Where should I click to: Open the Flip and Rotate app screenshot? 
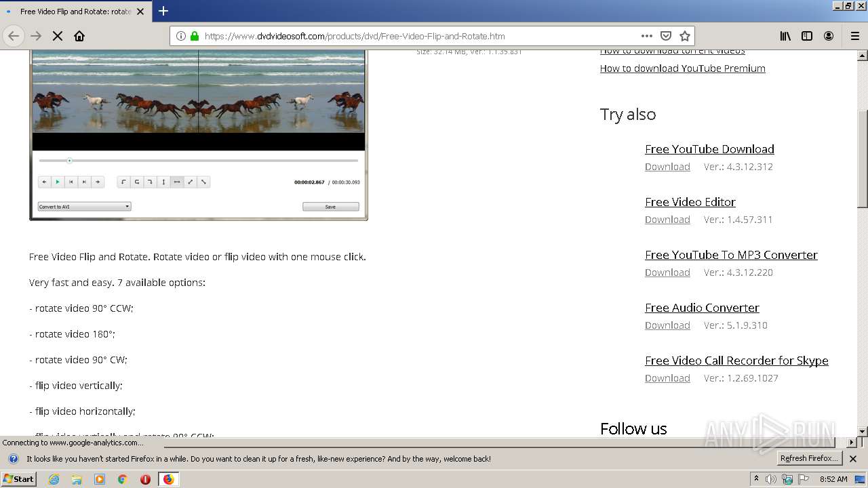pyautogui.click(x=199, y=135)
